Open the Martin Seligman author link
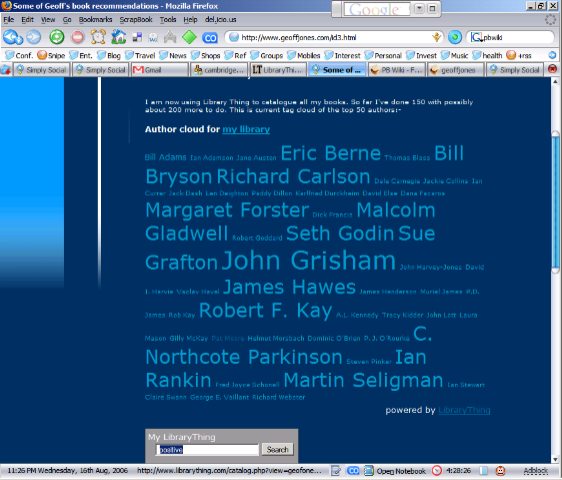This screenshot has width=562, height=480. tap(363, 380)
